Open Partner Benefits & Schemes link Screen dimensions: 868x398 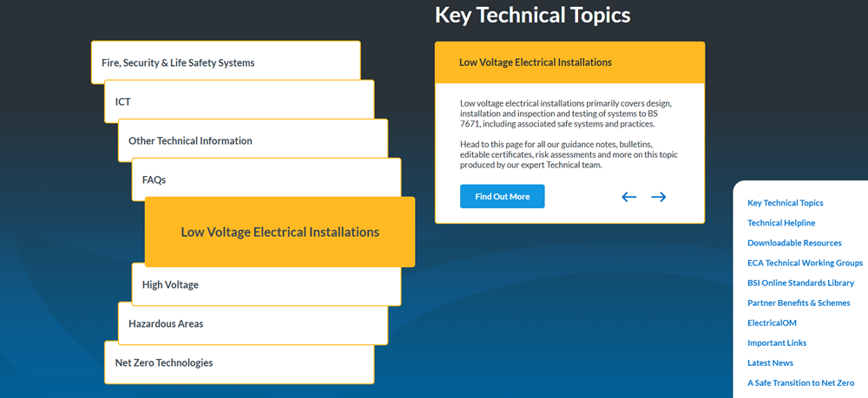coord(799,303)
